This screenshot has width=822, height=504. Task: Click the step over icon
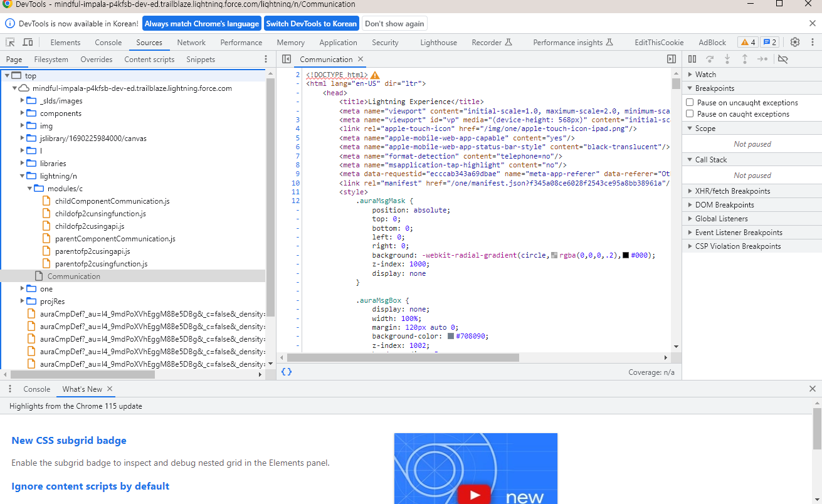pyautogui.click(x=710, y=59)
